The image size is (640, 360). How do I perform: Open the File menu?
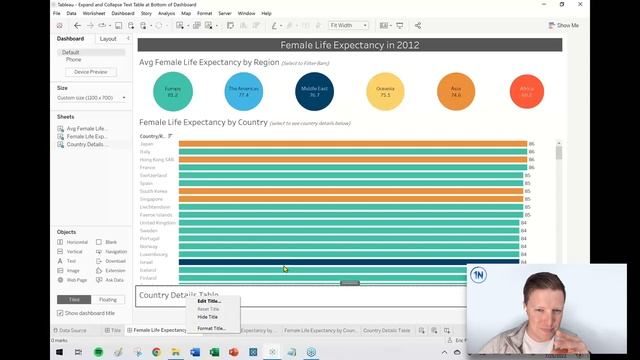pos(57,13)
